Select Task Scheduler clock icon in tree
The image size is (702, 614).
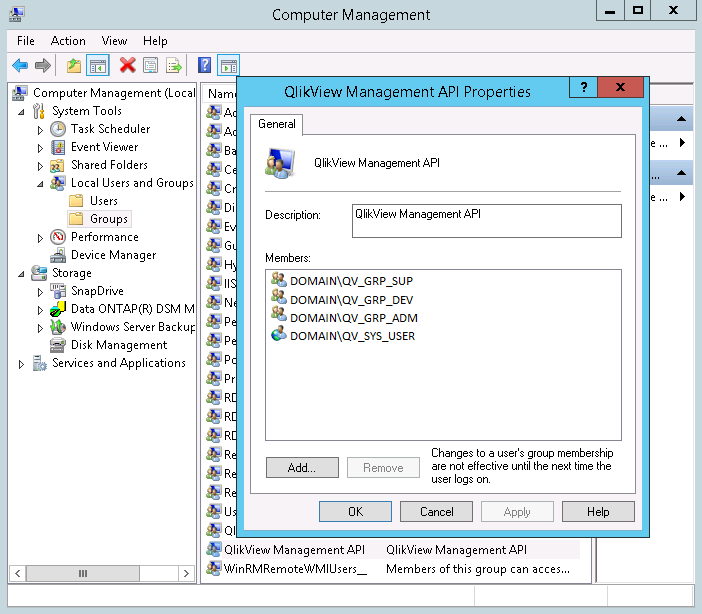(58, 129)
